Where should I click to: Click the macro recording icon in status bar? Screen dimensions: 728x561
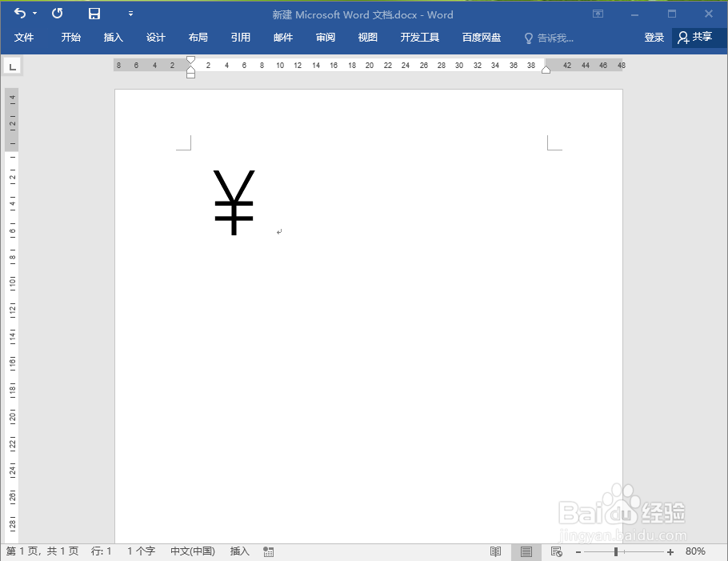click(x=268, y=551)
